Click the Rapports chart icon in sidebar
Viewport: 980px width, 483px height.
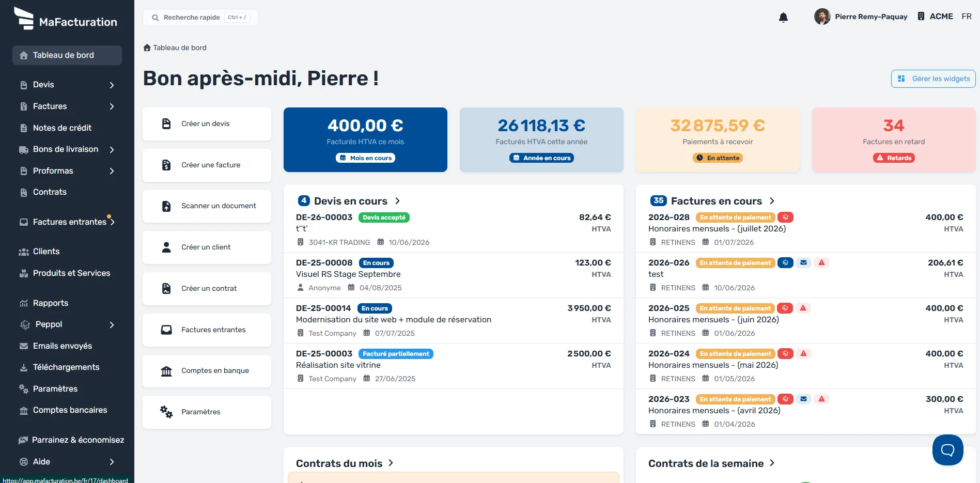(24, 303)
